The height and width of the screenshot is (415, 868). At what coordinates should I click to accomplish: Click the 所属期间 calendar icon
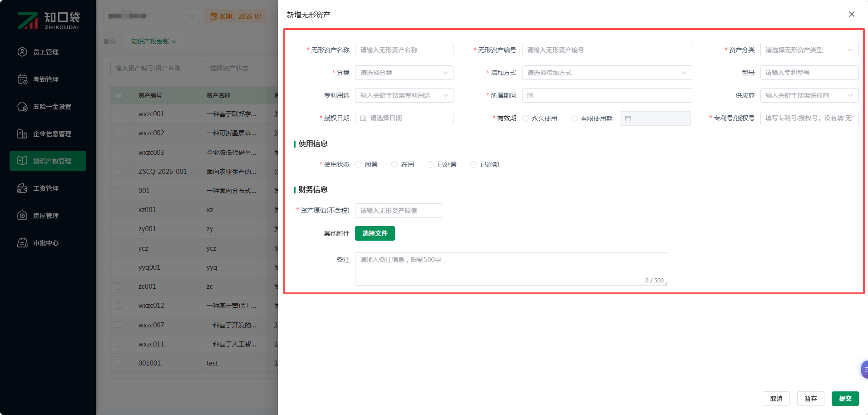click(x=530, y=95)
